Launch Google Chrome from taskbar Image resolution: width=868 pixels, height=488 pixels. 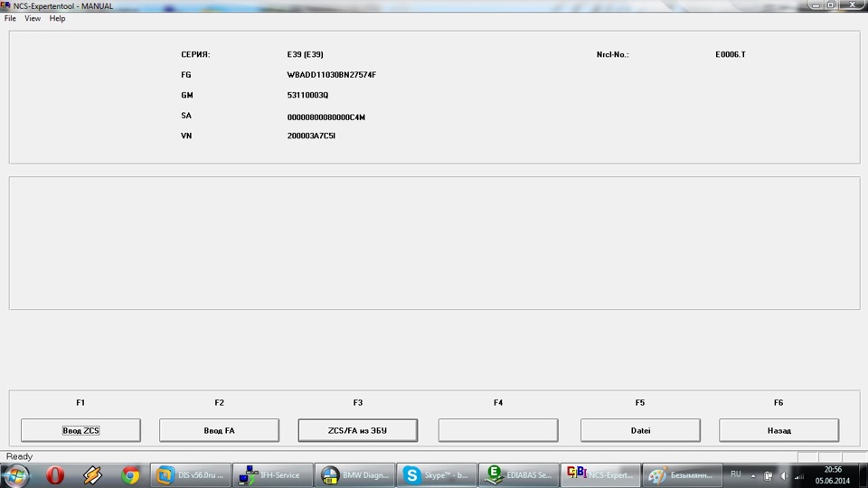point(130,476)
